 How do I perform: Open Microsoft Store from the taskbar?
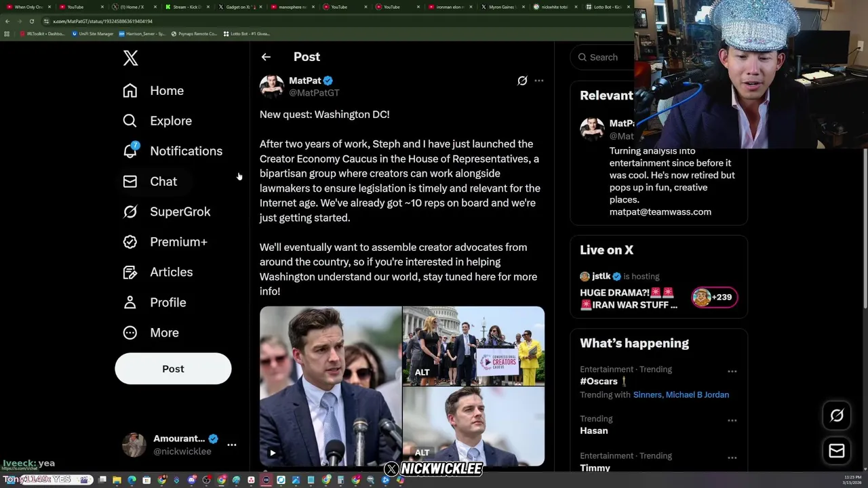pyautogui.click(x=146, y=480)
